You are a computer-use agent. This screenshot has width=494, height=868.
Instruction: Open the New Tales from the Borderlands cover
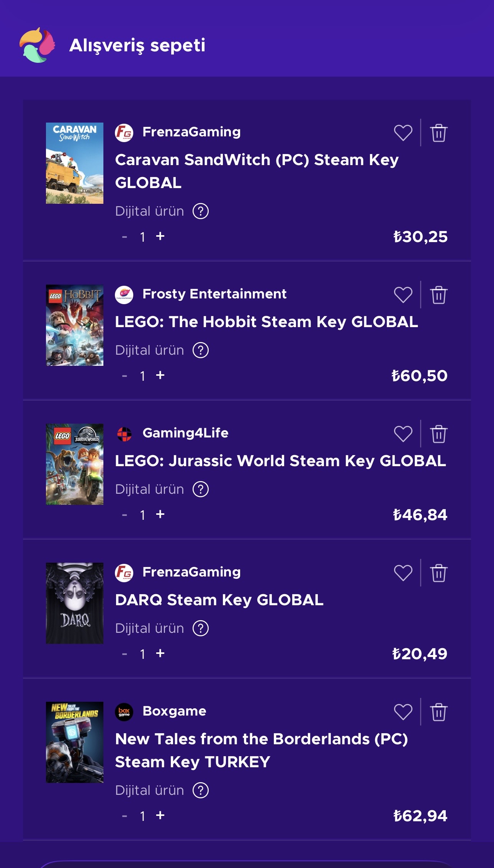(75, 742)
